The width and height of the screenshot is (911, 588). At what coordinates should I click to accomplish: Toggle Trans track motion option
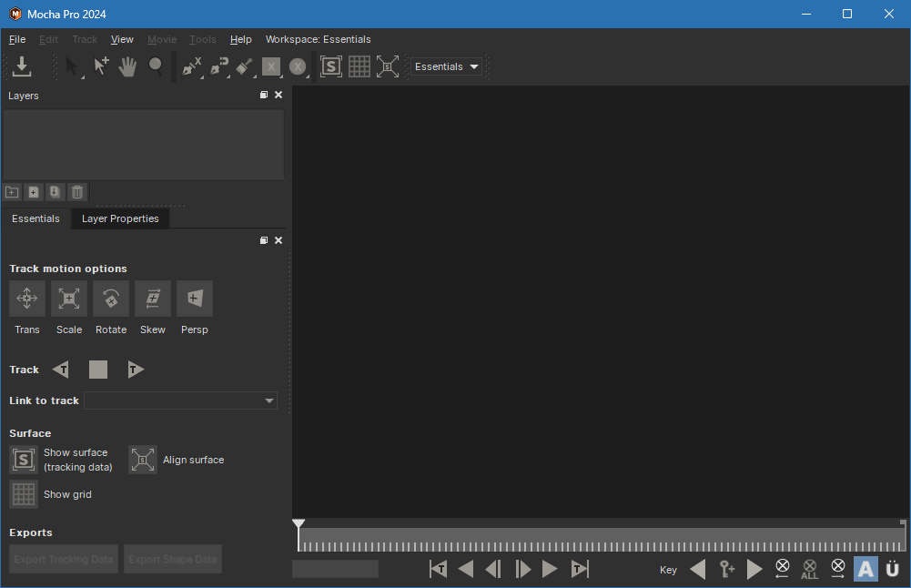pyautogui.click(x=27, y=299)
